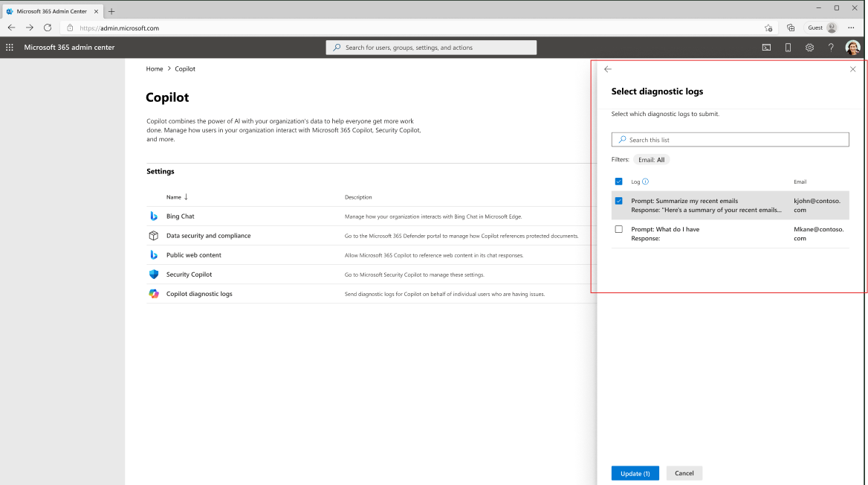868x485 pixels.
Task: Click the Security Copilot shield icon
Action: pos(154,274)
